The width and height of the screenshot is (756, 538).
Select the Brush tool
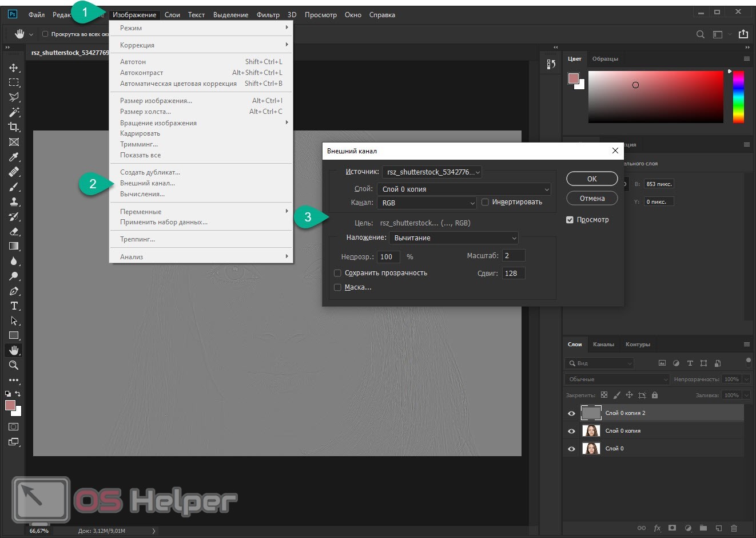pyautogui.click(x=14, y=187)
